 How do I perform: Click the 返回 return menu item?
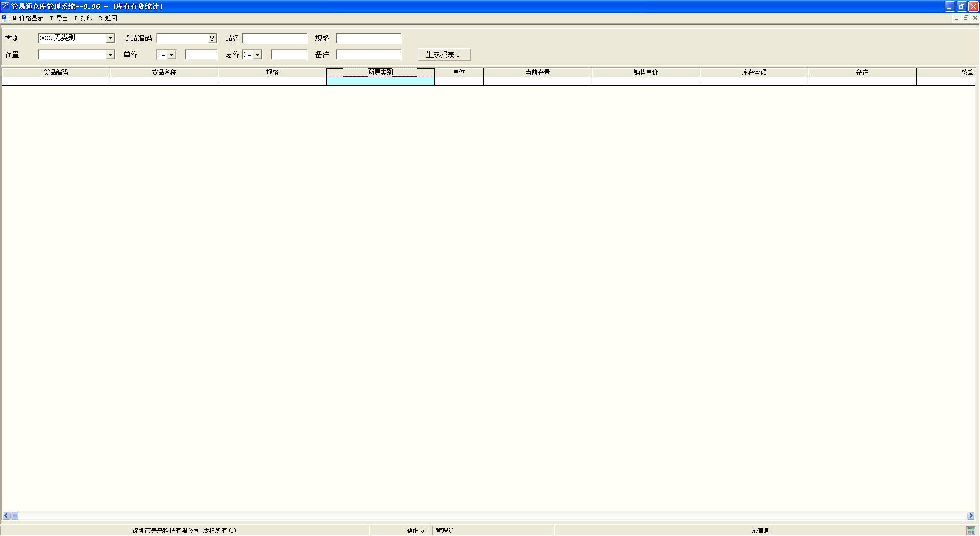pos(108,18)
